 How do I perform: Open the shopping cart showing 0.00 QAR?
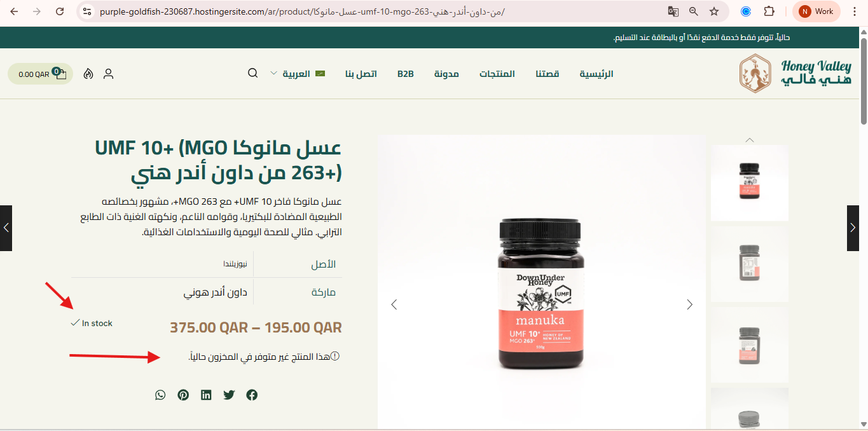(x=40, y=74)
